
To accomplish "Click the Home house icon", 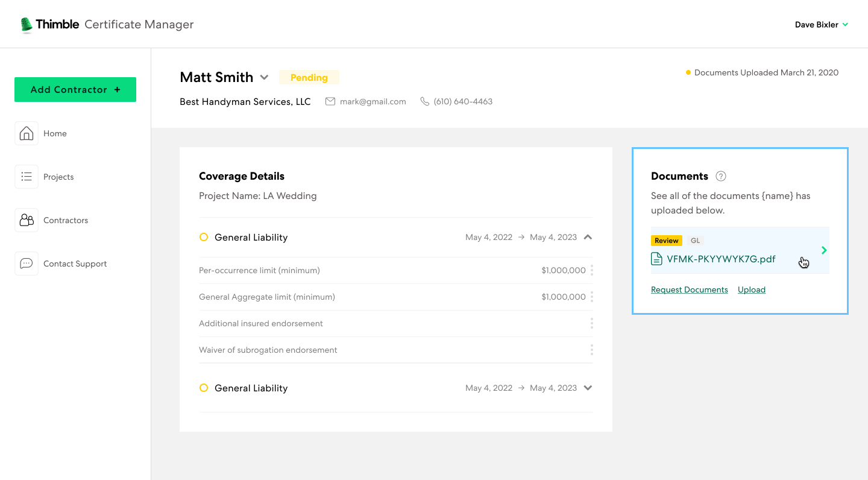I will tap(27, 133).
